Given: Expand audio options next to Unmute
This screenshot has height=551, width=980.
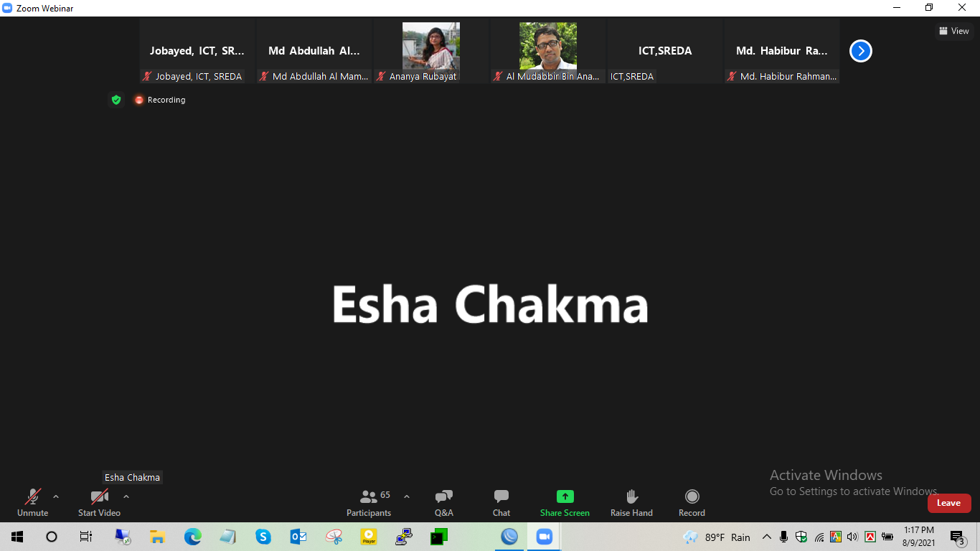Looking at the screenshot, I should tap(56, 496).
